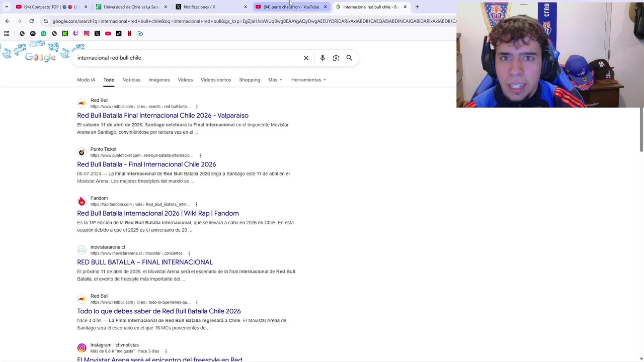Open the Netflix bookmark icon
Screen dimensions: 644x362
pos(129,34)
